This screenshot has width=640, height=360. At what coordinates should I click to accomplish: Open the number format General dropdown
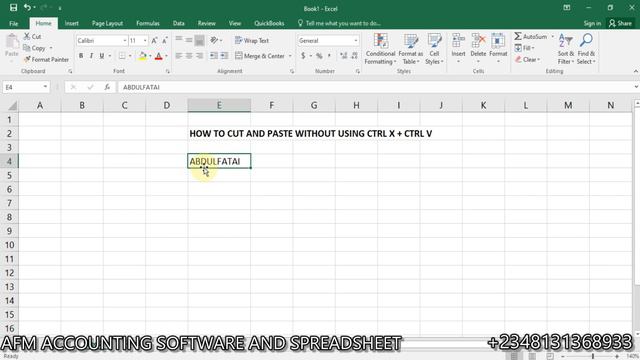pyautogui.click(x=356, y=41)
